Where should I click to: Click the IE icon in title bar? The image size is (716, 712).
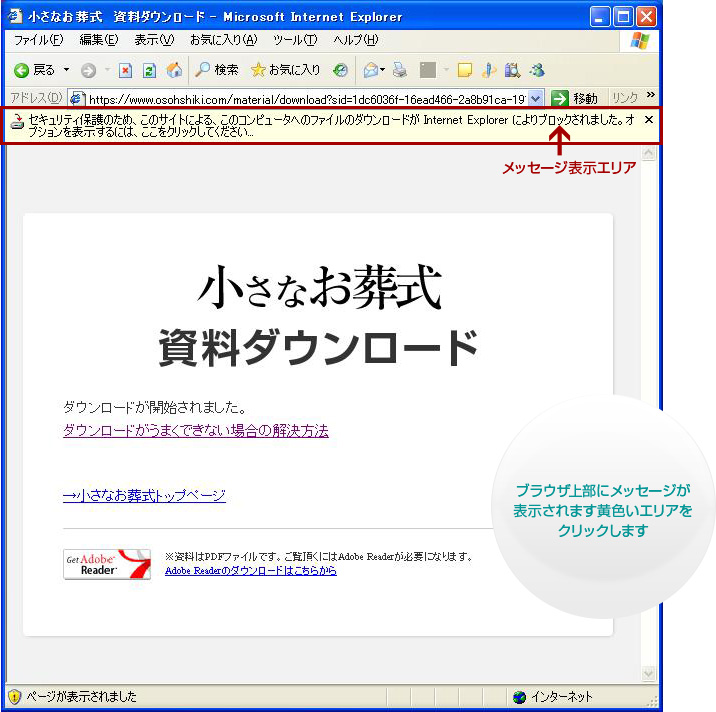pos(15,16)
